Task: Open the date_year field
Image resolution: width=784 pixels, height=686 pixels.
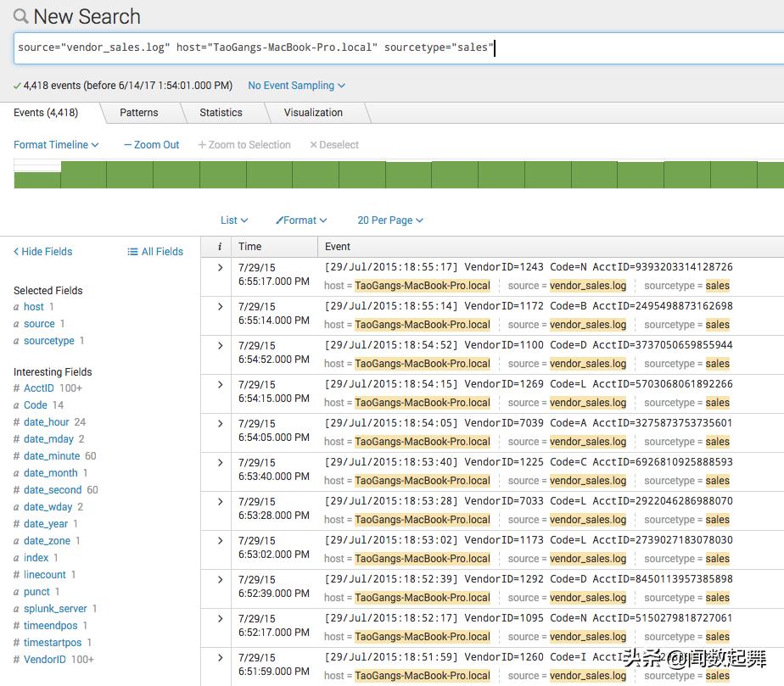Action: point(46,524)
